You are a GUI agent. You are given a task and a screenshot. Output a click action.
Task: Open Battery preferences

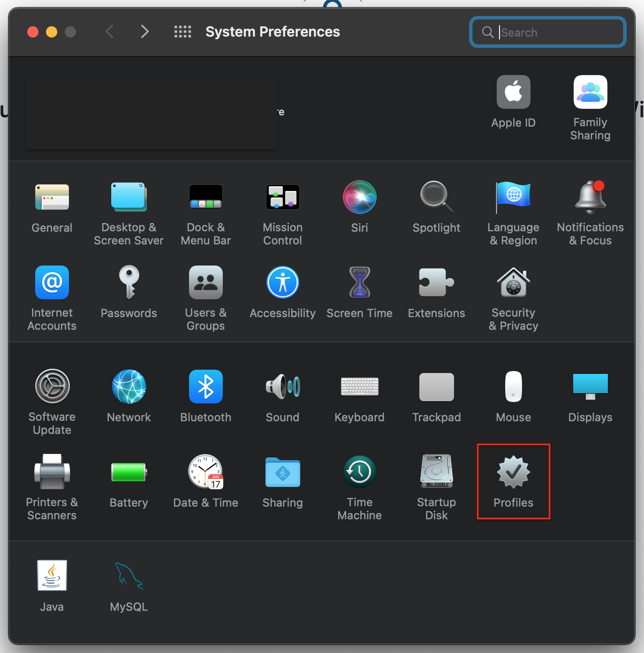point(129,472)
